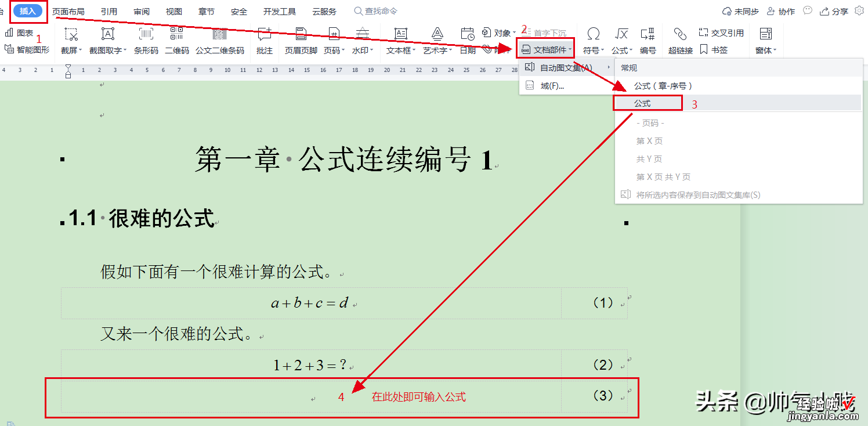Expand the 页码 dropdown arrow

[x=343, y=50]
